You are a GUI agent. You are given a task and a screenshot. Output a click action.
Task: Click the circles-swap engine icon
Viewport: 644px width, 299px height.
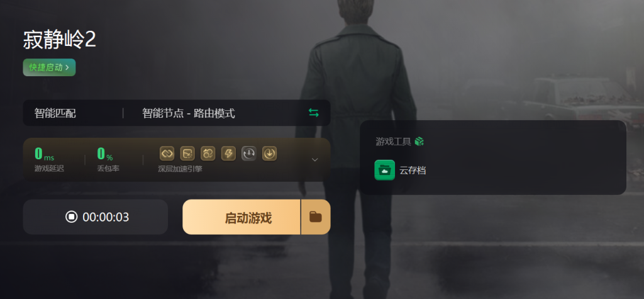click(x=208, y=154)
